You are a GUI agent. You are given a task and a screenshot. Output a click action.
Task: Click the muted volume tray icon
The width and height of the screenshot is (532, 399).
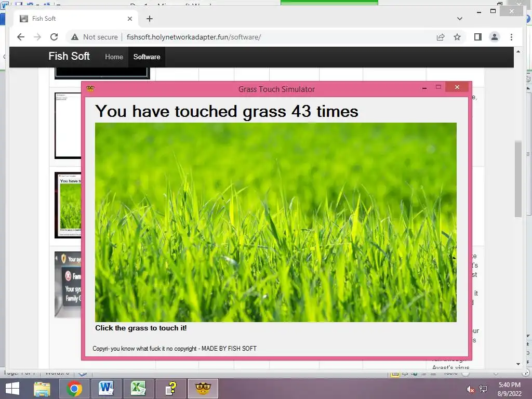[470, 389]
